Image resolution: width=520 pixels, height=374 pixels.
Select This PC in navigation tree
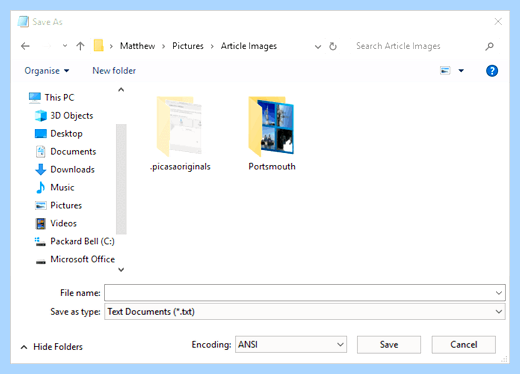59,98
